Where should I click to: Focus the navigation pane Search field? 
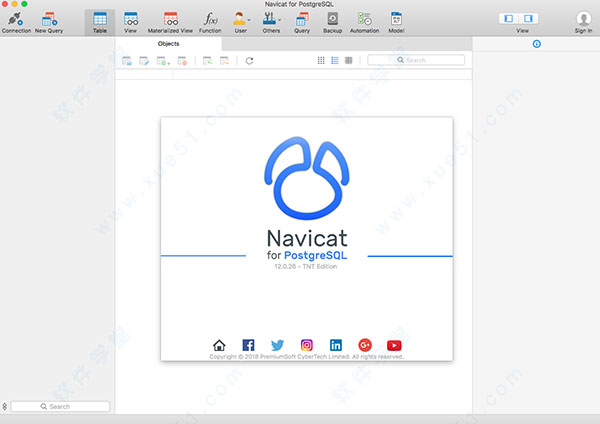(60, 406)
